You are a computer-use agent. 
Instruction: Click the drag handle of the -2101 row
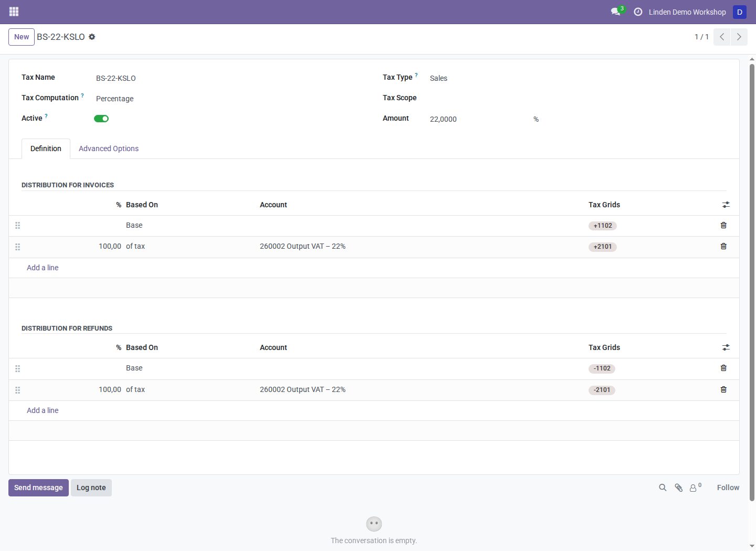tap(17, 390)
